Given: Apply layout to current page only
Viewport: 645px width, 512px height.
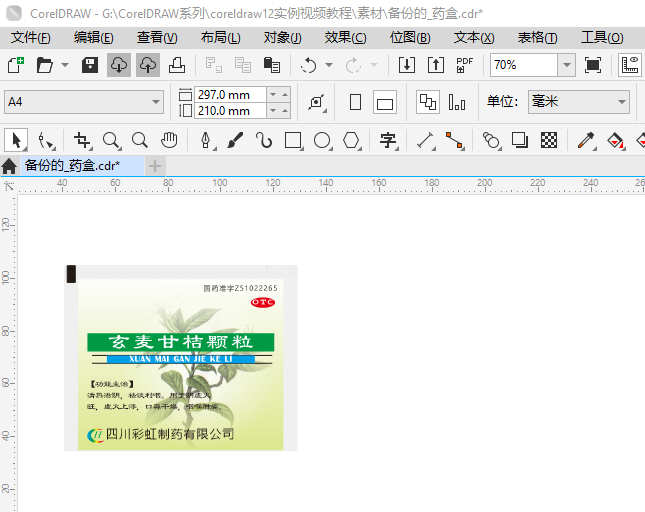Looking at the screenshot, I should click(457, 102).
